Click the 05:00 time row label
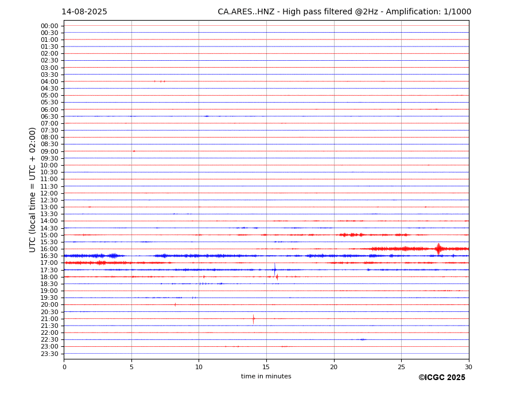The width and height of the screenshot is (532, 399). tap(49, 96)
